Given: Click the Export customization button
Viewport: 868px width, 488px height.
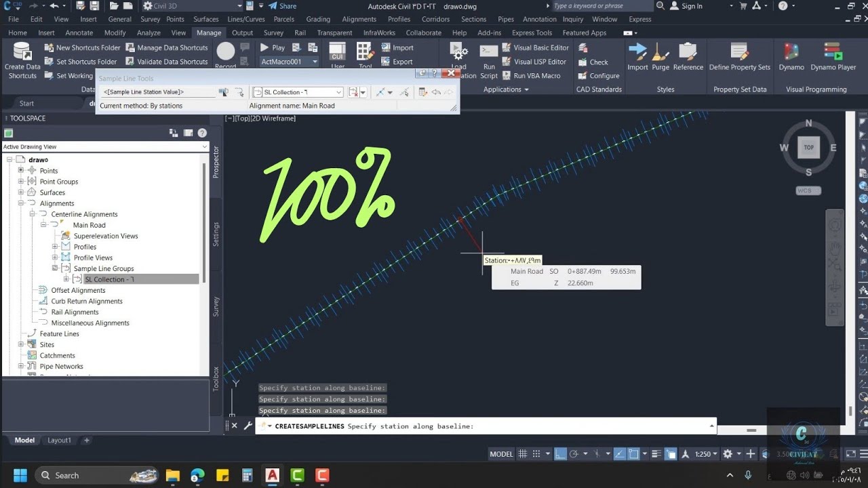Looking at the screenshot, I should 397,62.
